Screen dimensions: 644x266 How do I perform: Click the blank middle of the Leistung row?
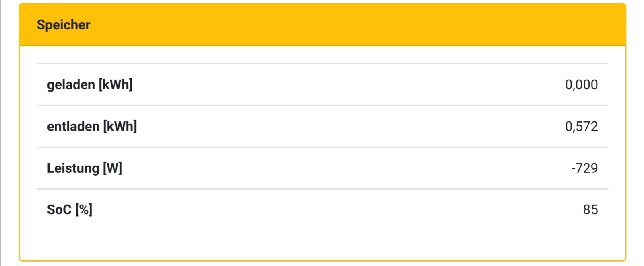pos(322,168)
